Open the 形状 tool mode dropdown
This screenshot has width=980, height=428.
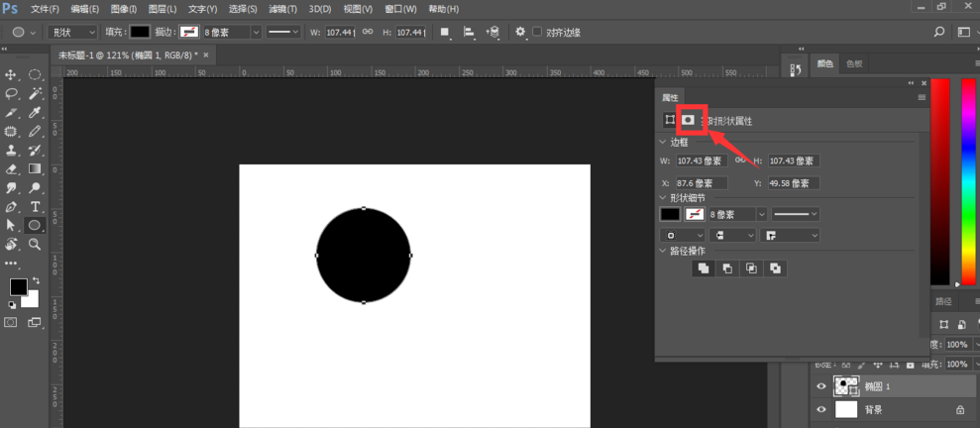72,32
